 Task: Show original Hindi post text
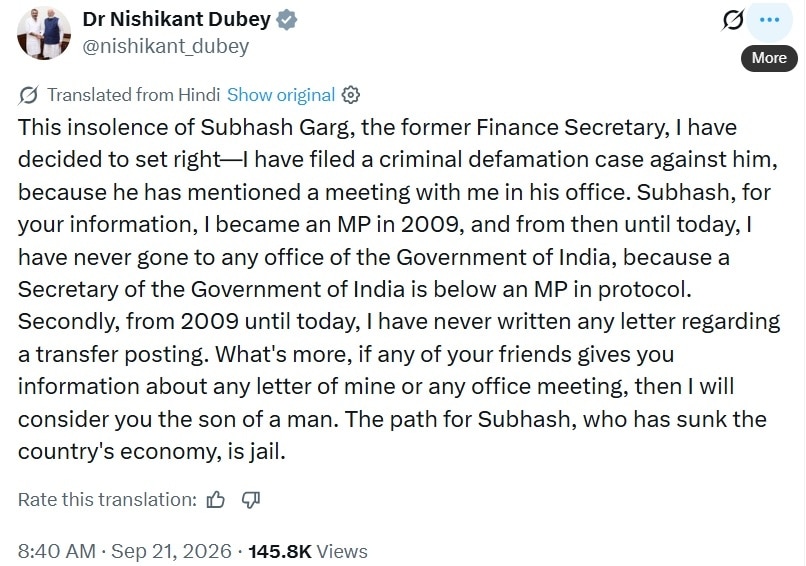pos(281,95)
